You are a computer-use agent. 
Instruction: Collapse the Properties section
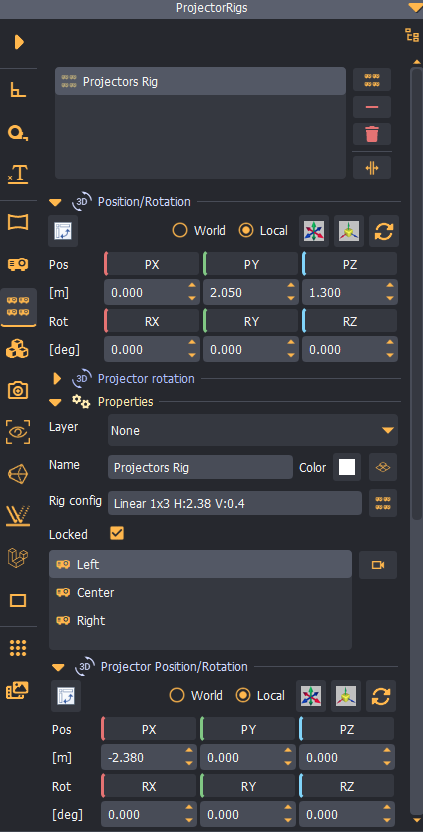(x=55, y=403)
